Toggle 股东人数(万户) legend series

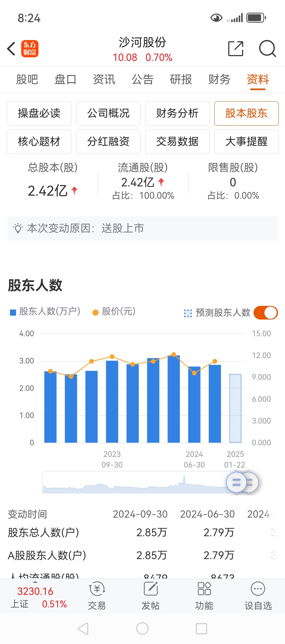[45, 312]
